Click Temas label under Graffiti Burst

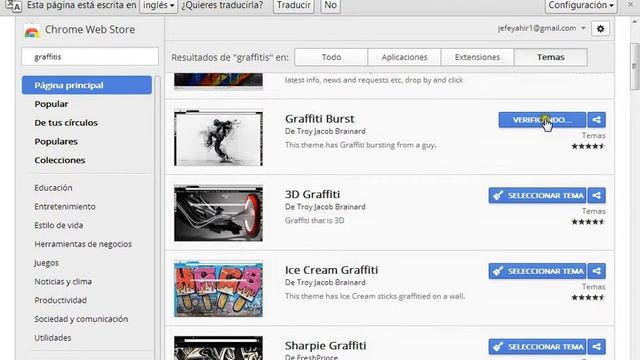coord(593,136)
